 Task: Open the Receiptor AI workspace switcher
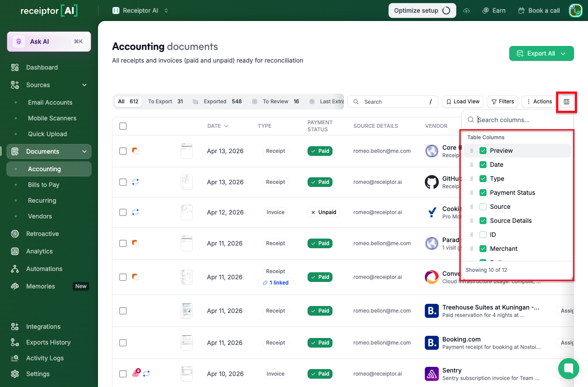click(140, 11)
